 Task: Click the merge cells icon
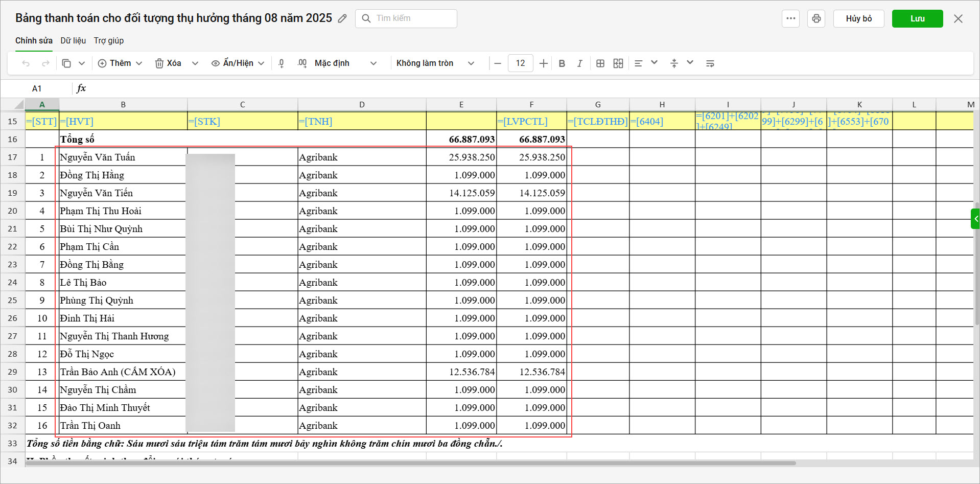tap(618, 63)
